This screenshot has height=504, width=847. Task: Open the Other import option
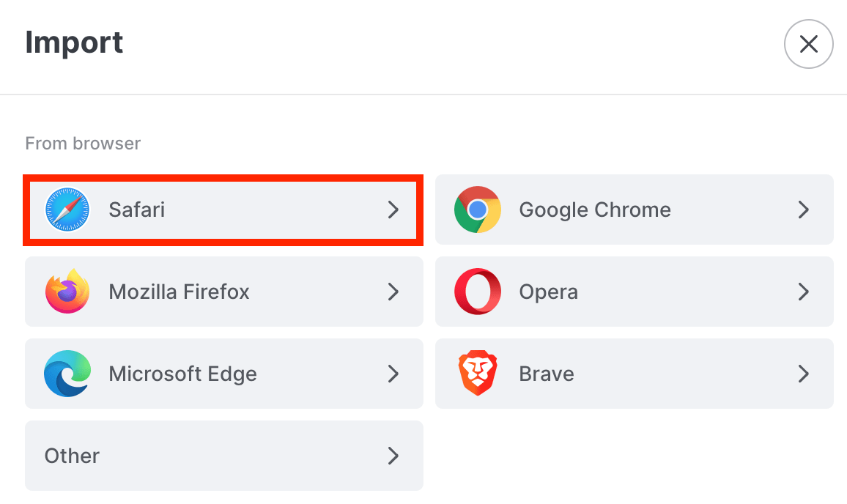(223, 456)
